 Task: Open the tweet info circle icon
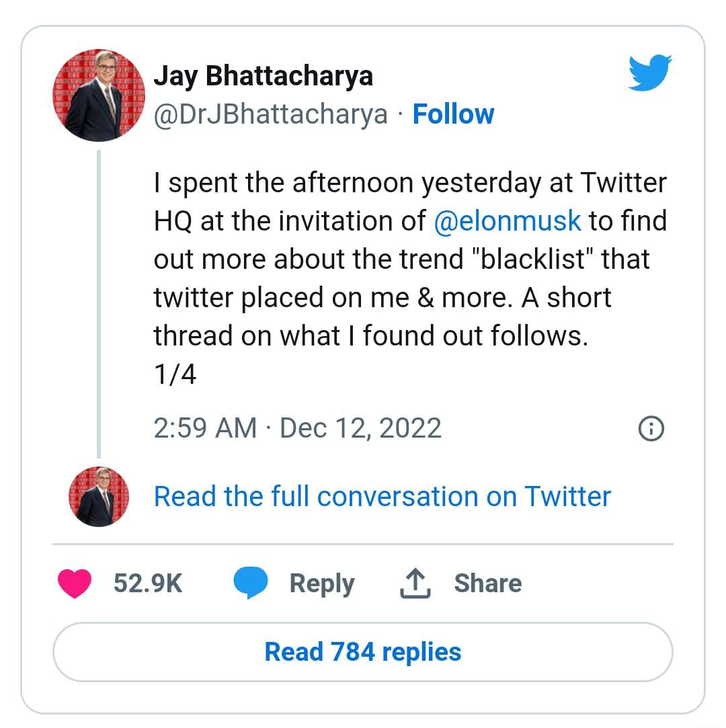pyautogui.click(x=651, y=428)
